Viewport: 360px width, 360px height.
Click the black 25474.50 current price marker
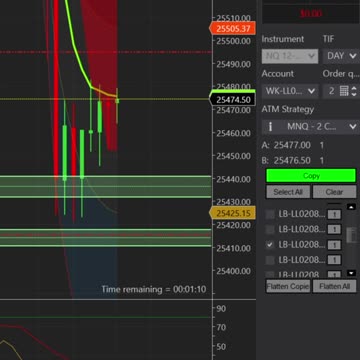coord(232,99)
